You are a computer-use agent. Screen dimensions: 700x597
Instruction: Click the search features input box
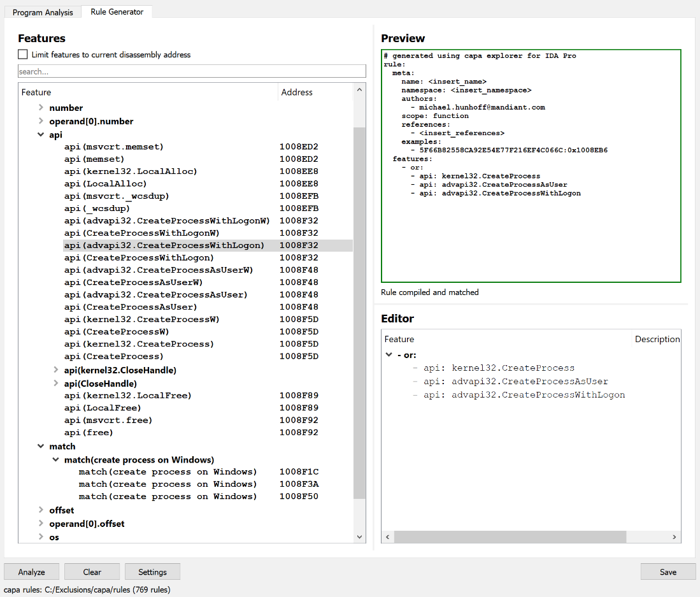coord(191,71)
